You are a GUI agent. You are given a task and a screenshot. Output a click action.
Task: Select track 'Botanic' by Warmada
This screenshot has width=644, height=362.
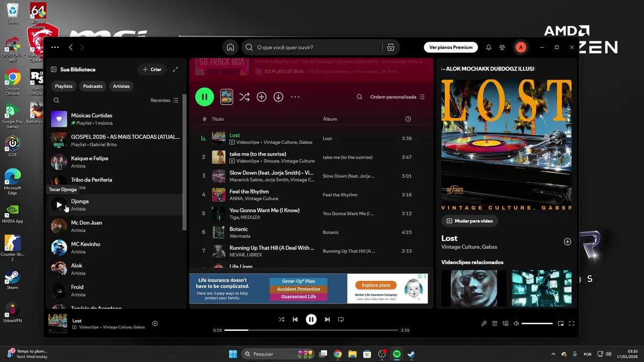coord(310,232)
